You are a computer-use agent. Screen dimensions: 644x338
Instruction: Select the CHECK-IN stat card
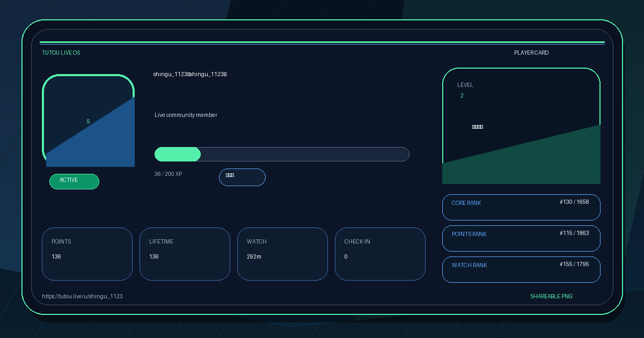[x=380, y=254]
